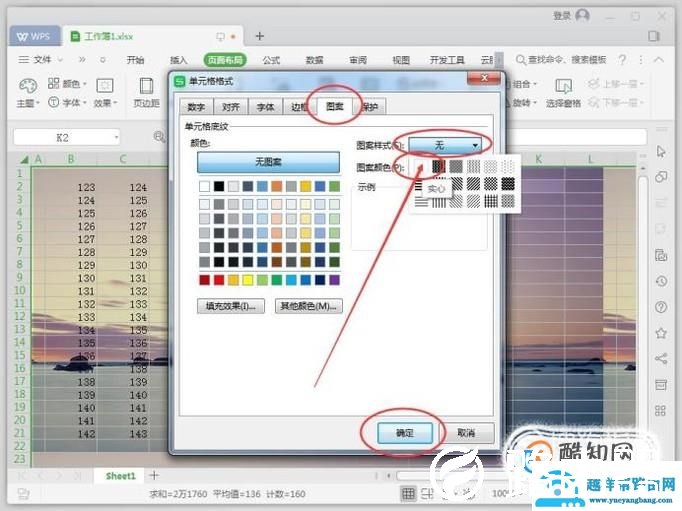Image resolution: width=682 pixels, height=511 pixels.
Task: Open the 选择窗格 selection pane icon
Action: pos(564,86)
